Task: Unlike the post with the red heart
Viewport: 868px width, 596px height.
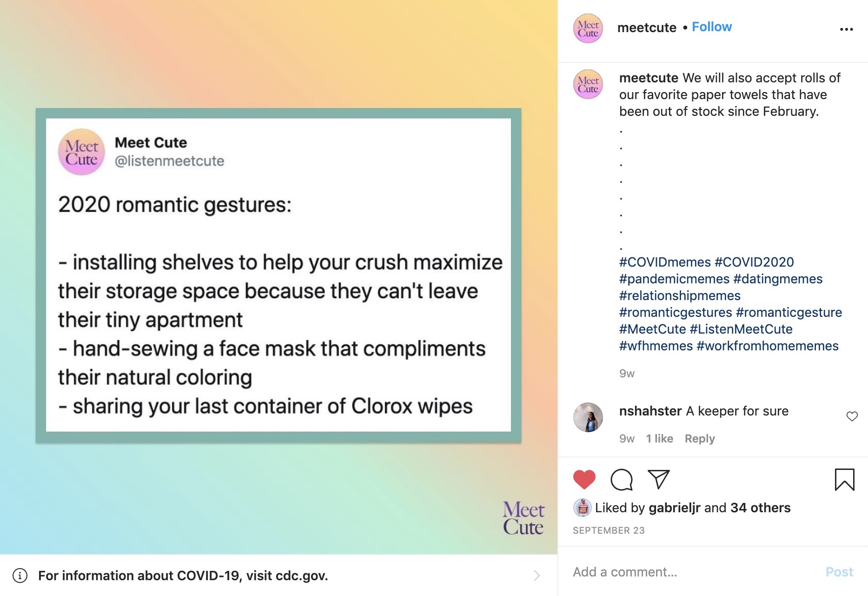Action: pyautogui.click(x=584, y=480)
